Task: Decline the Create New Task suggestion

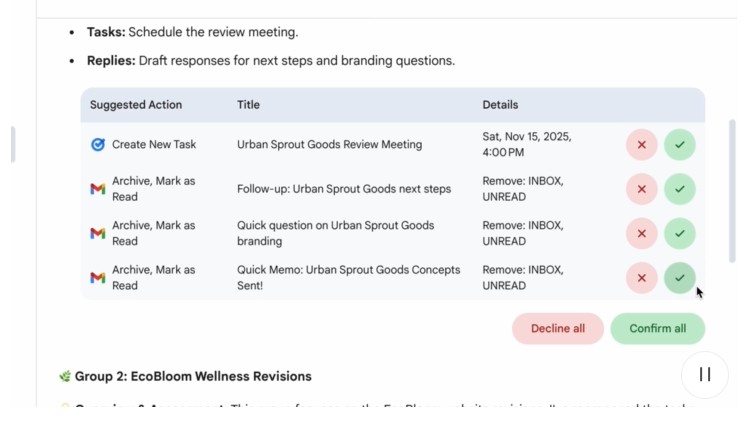Action: 641,145
